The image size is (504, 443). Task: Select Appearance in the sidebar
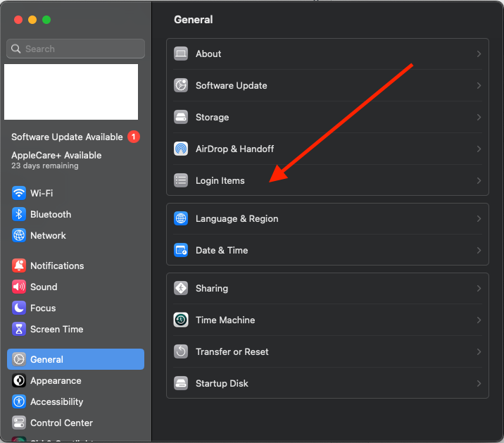click(56, 380)
